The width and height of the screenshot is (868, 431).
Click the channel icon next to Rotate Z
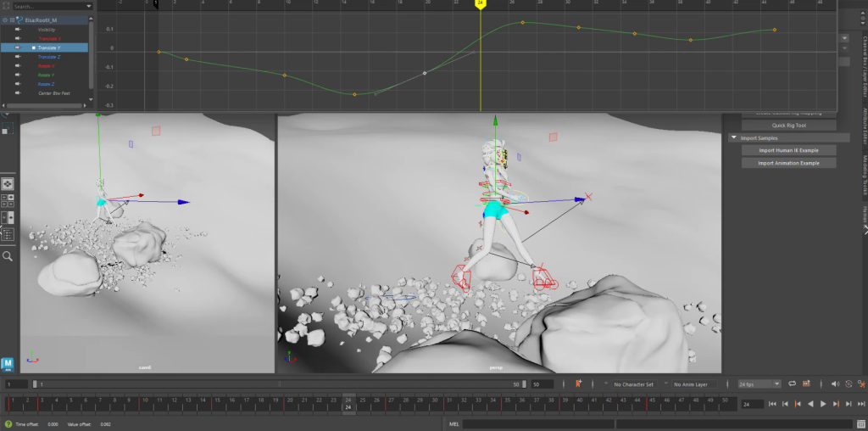coord(18,84)
